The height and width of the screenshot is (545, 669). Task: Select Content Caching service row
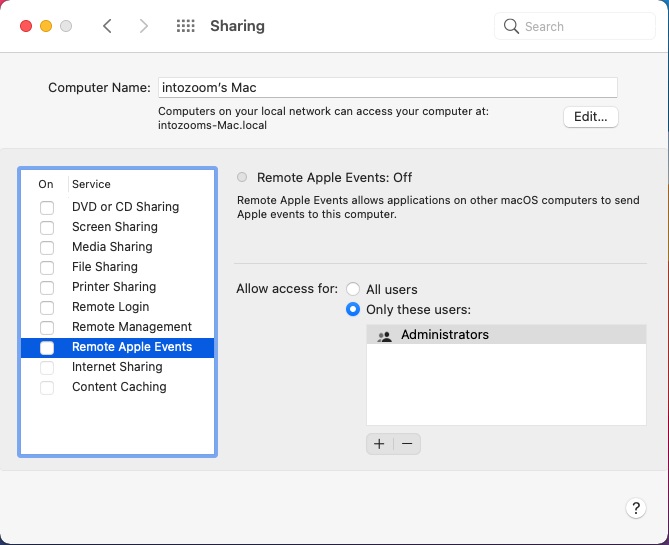[117, 388]
